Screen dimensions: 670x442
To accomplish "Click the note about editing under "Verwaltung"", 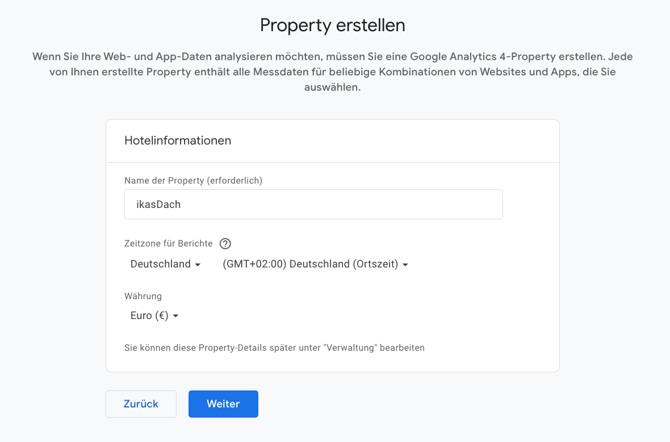I will [x=274, y=348].
